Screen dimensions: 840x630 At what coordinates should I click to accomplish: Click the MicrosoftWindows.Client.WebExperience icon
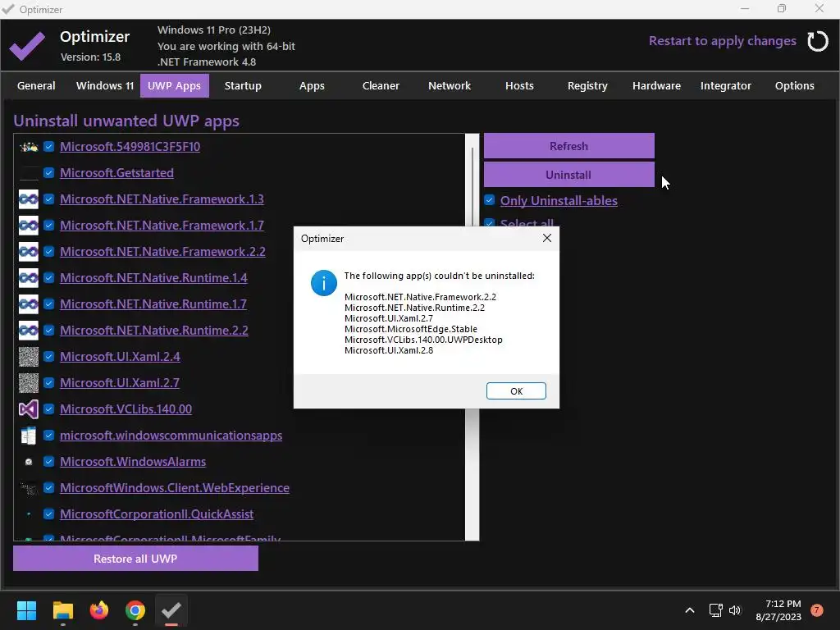click(29, 488)
